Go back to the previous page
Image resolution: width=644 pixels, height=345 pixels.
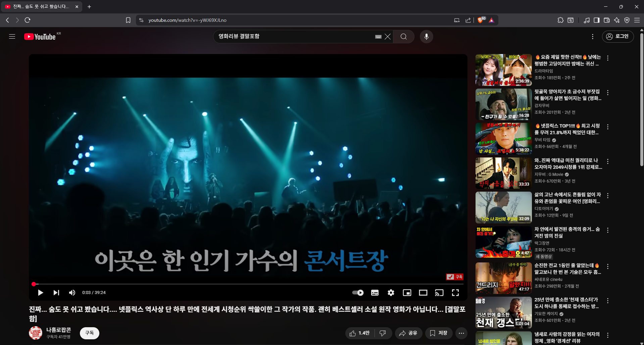tap(7, 20)
